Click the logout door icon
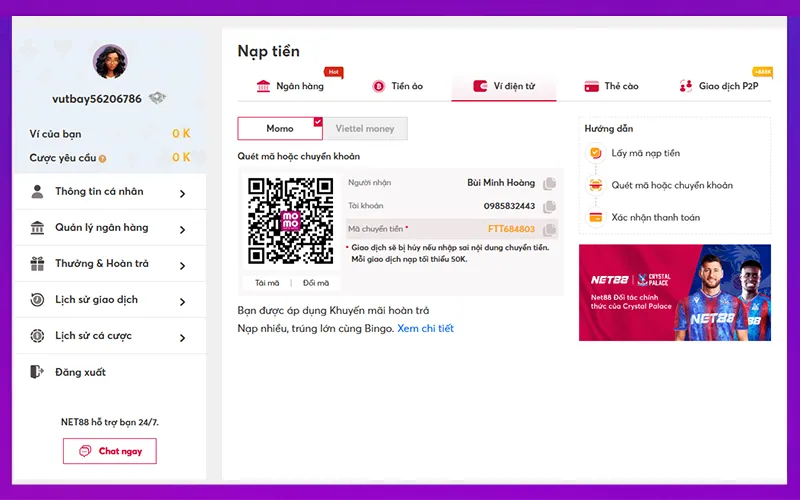This screenshot has height=500, width=800. 37,372
